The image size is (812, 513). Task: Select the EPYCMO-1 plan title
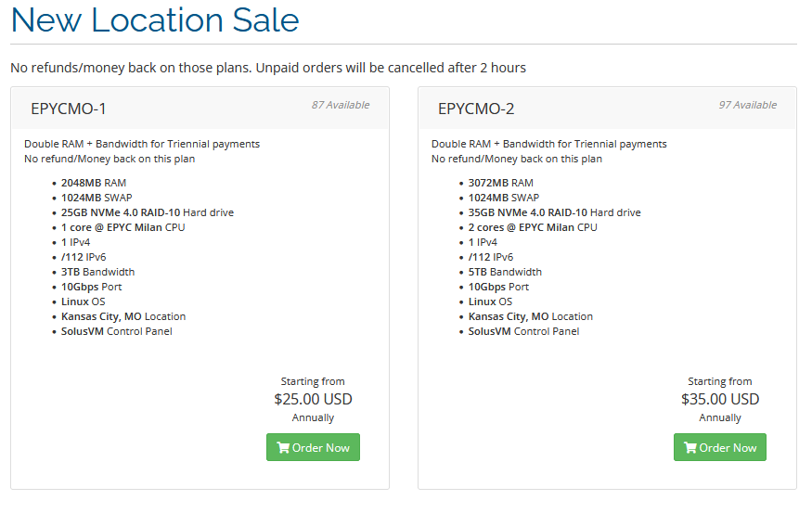[69, 109]
